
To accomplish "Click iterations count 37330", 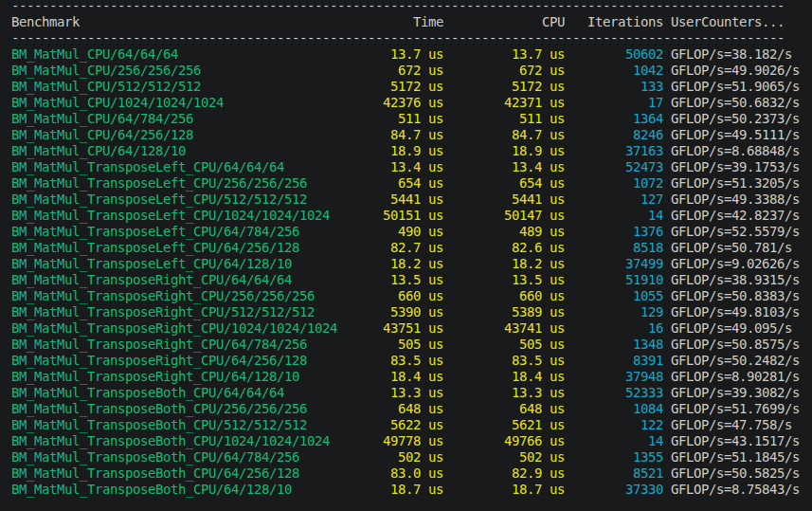I will (644, 489).
